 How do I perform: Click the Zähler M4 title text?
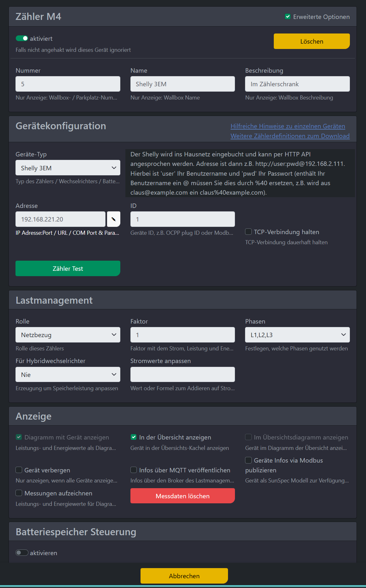click(39, 16)
